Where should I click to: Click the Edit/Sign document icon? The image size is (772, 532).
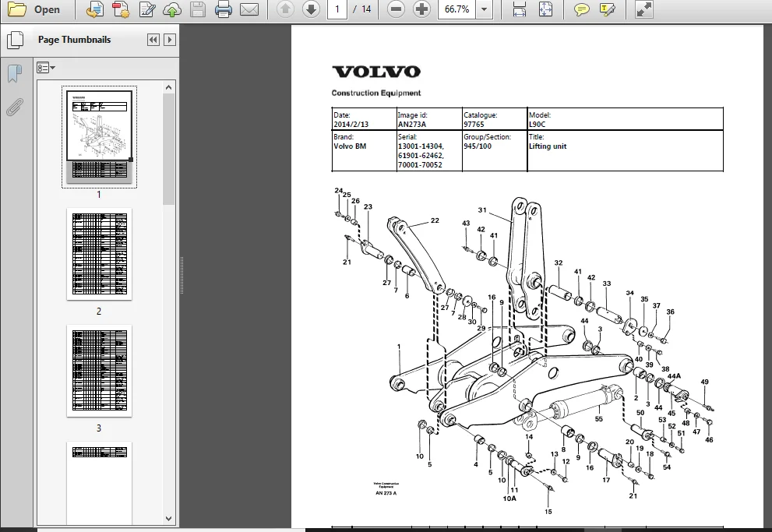[146, 9]
